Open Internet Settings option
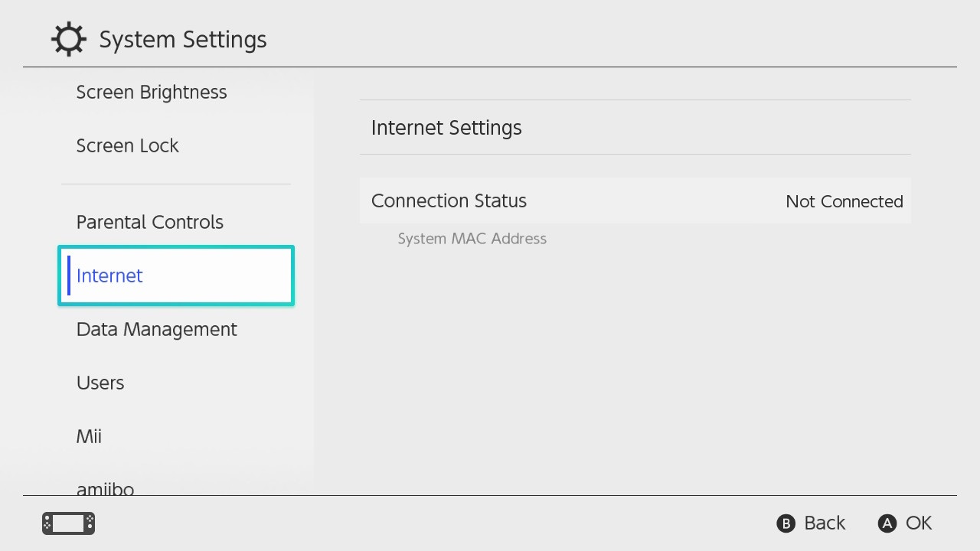The image size is (980, 551). tap(446, 128)
